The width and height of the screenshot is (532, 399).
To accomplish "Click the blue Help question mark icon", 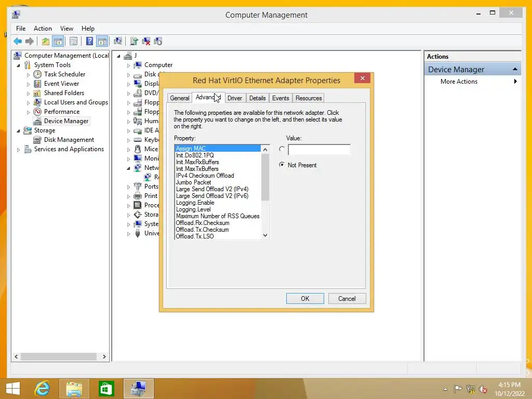I will 89,42.
